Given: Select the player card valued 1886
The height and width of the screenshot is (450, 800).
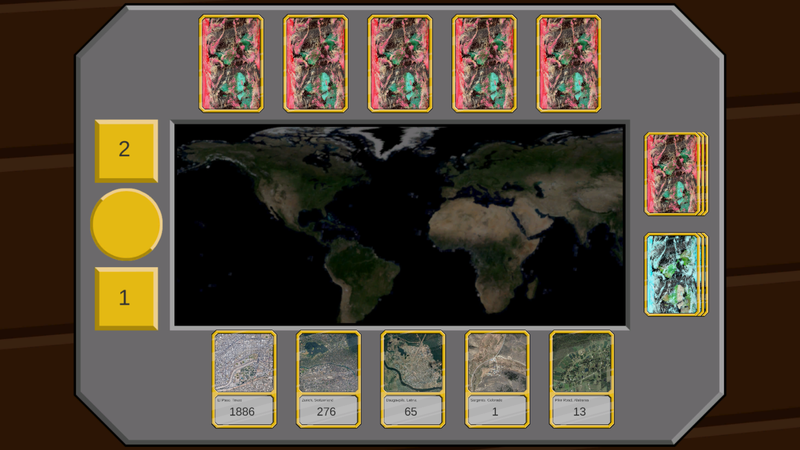Looking at the screenshot, I should point(244,379).
